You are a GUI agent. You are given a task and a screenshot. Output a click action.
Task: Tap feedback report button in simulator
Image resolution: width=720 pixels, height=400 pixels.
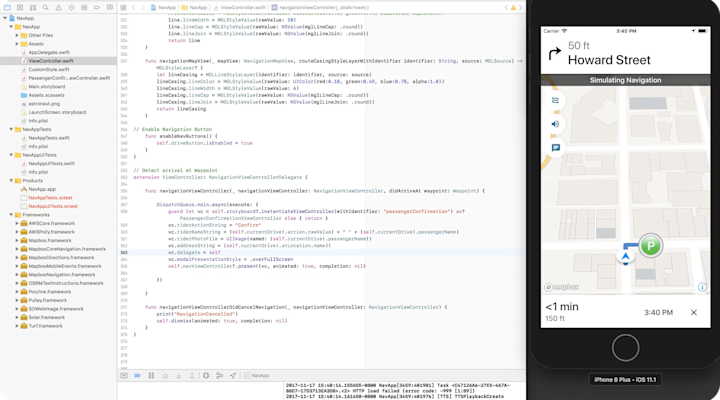pyautogui.click(x=555, y=148)
